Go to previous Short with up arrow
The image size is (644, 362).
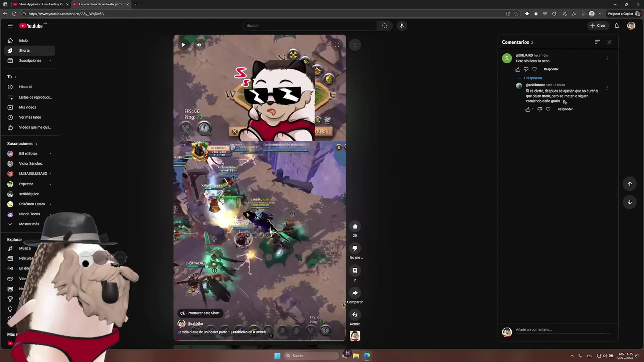tap(629, 184)
